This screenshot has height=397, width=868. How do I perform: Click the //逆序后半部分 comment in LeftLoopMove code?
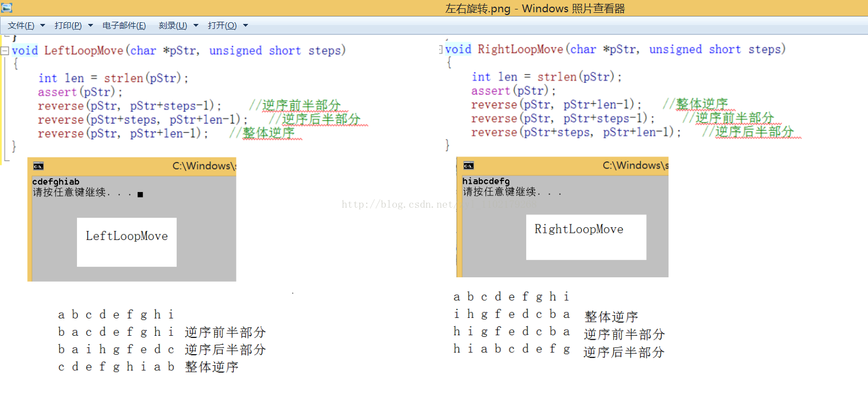click(314, 120)
